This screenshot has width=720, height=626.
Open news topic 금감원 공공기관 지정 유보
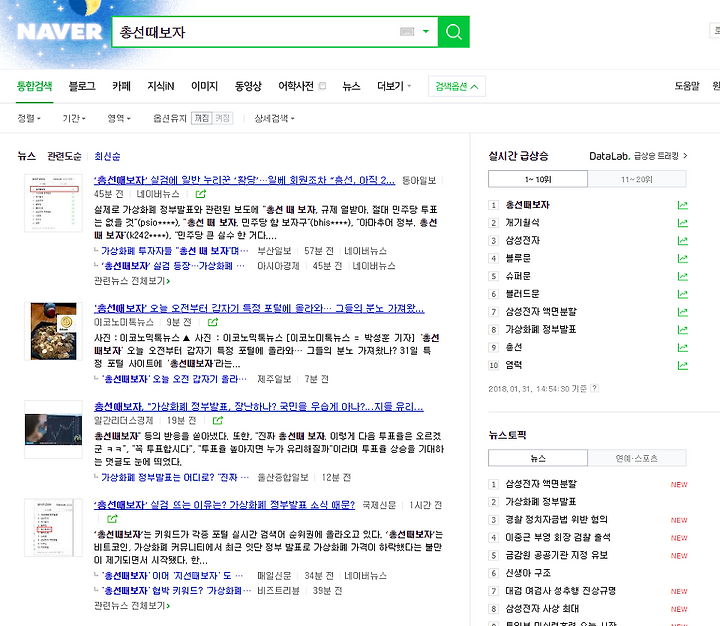point(556,555)
